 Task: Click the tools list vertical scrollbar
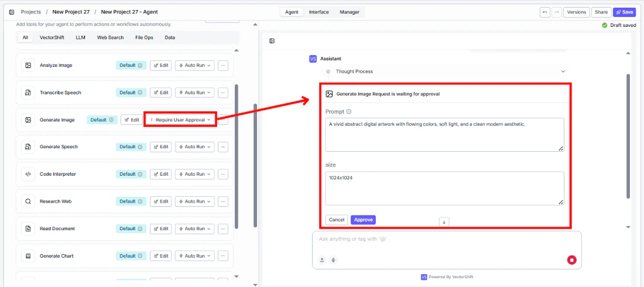(x=236, y=156)
